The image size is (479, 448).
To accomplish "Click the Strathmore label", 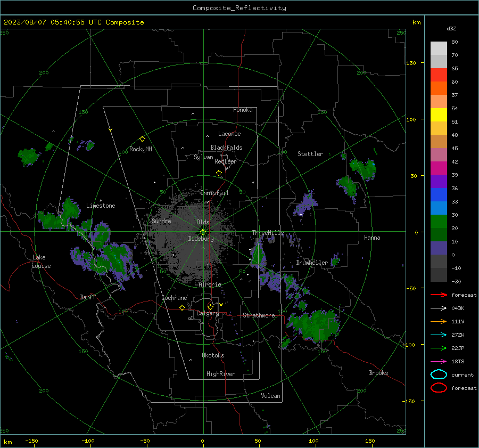I will pos(259,315).
